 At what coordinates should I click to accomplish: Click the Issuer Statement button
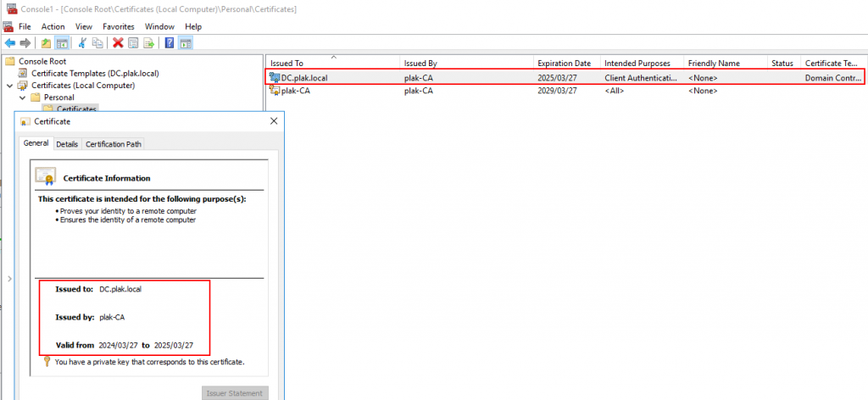(236, 392)
